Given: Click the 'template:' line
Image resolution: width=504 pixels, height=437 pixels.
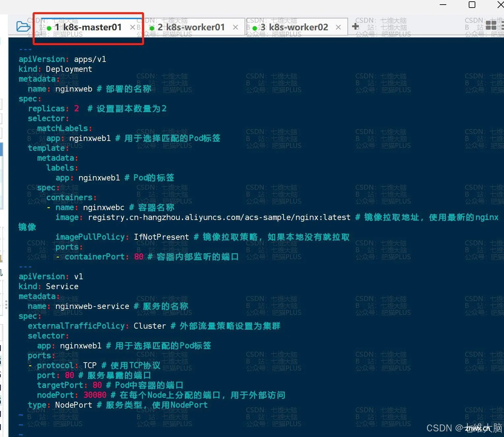Looking at the screenshot, I should coord(48,148).
